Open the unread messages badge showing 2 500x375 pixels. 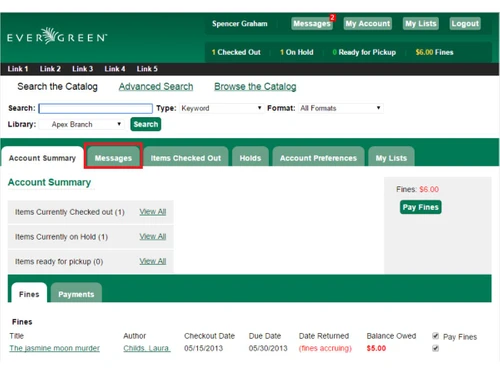click(x=332, y=18)
